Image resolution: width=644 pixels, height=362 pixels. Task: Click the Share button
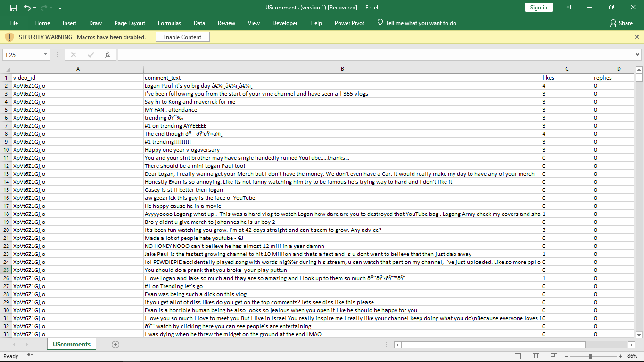coord(621,23)
